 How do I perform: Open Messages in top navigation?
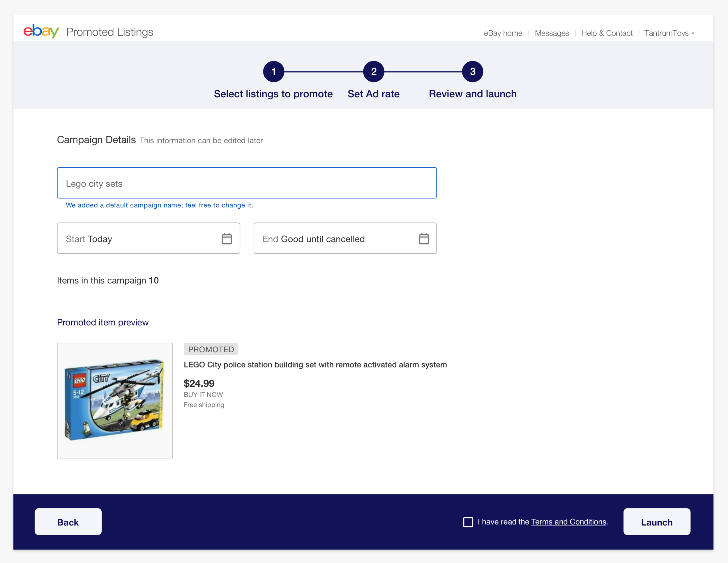(552, 33)
